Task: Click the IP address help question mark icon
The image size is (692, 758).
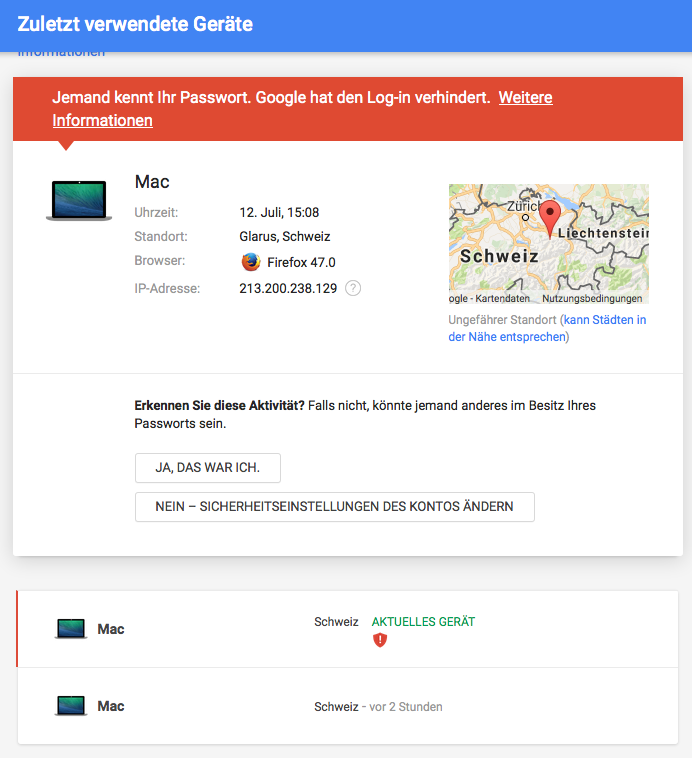Action: (353, 288)
